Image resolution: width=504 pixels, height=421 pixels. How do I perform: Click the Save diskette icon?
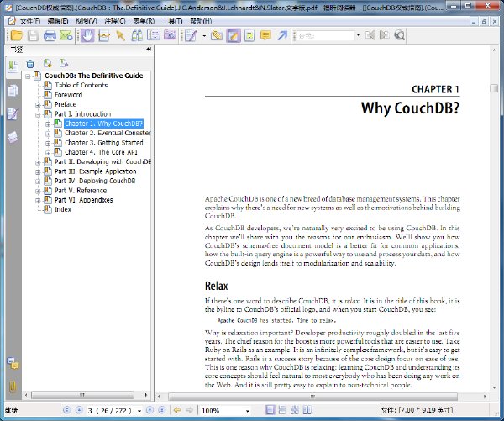click(x=33, y=35)
